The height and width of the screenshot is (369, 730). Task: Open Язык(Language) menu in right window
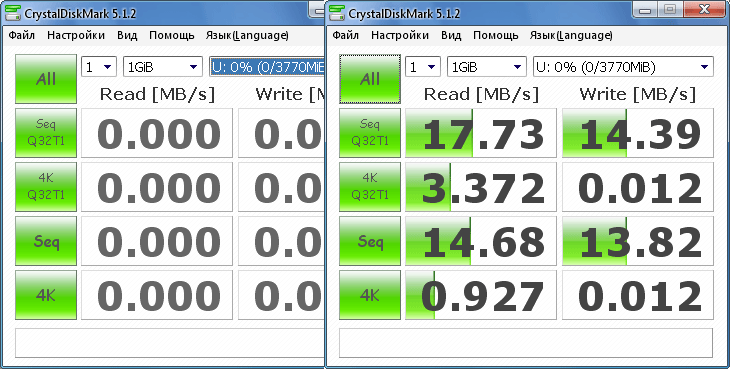[x=571, y=35]
